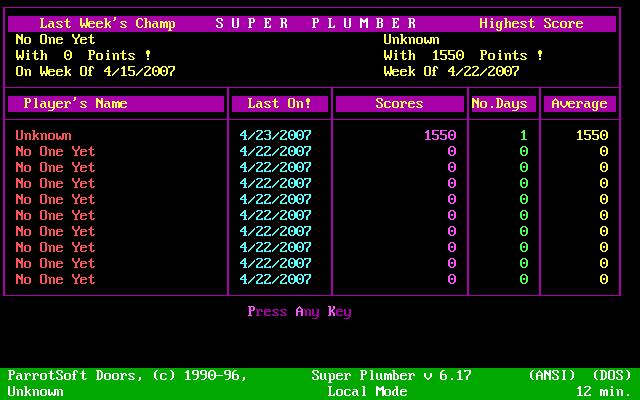Click the Highest Score heading
Screen dimensions: 640x400
click(x=531, y=24)
